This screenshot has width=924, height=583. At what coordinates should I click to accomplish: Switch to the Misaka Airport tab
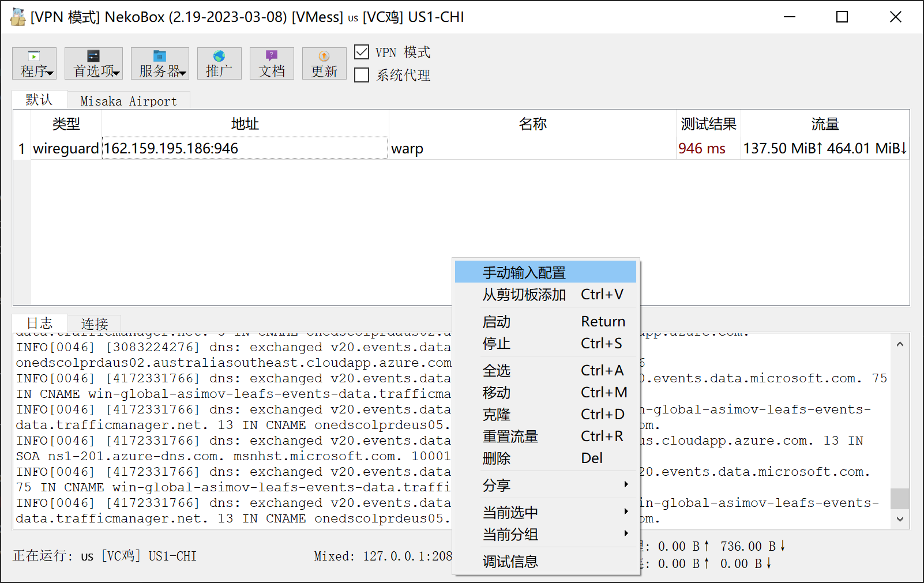coord(129,101)
